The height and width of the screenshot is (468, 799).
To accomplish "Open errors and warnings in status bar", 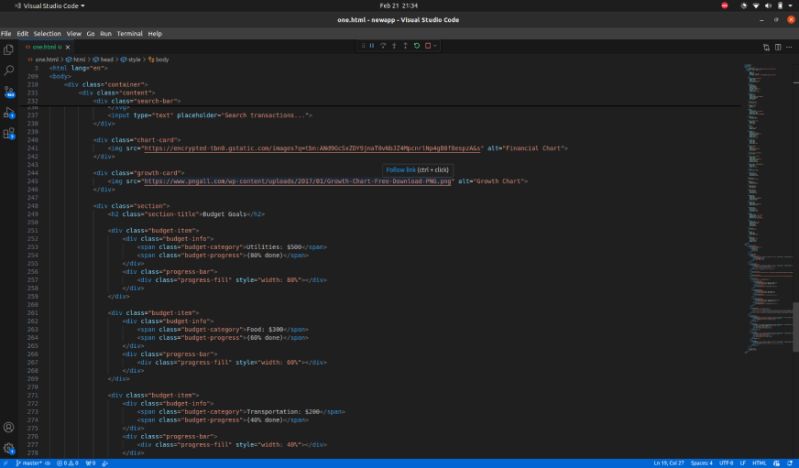I will tap(68, 463).
